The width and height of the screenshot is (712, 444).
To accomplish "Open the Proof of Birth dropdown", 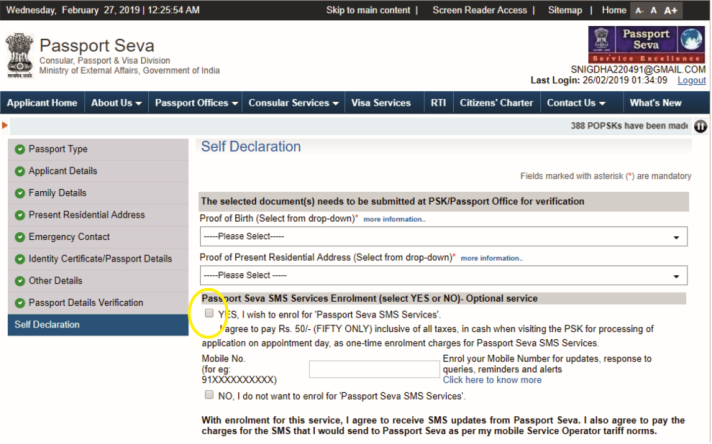I will 444,237.
